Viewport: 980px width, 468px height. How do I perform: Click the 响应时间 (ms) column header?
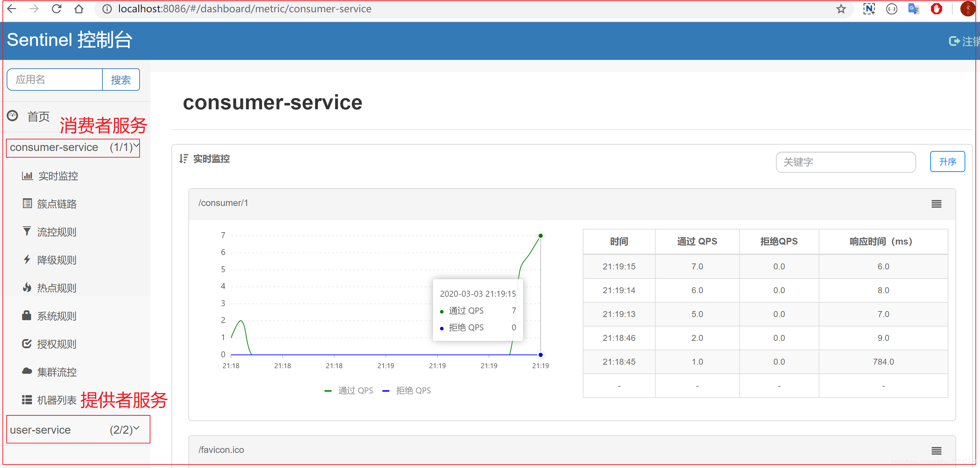click(x=883, y=241)
